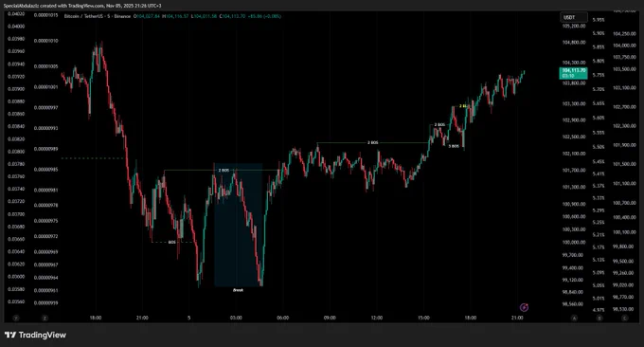Click the 'Break' label under the shaded box

pos(238,290)
